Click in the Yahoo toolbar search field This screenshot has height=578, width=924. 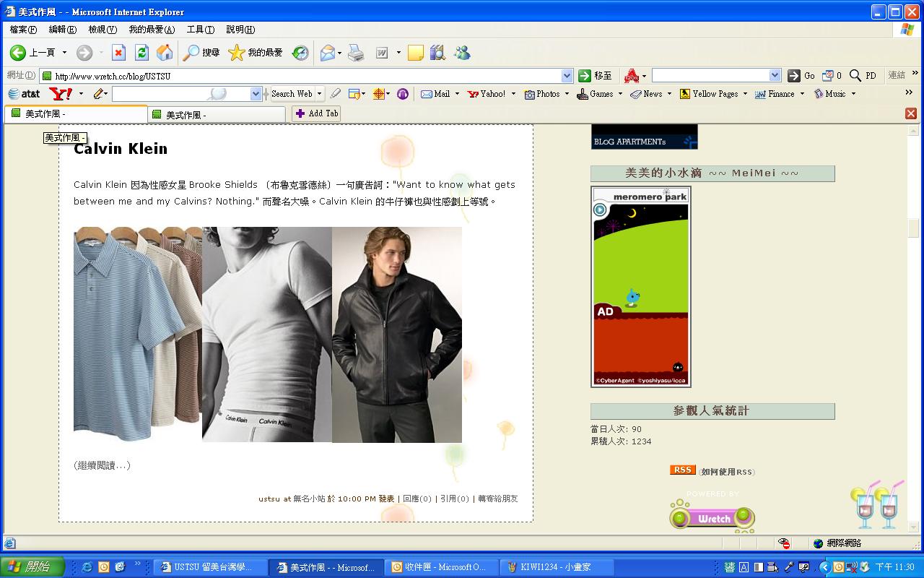click(x=180, y=94)
